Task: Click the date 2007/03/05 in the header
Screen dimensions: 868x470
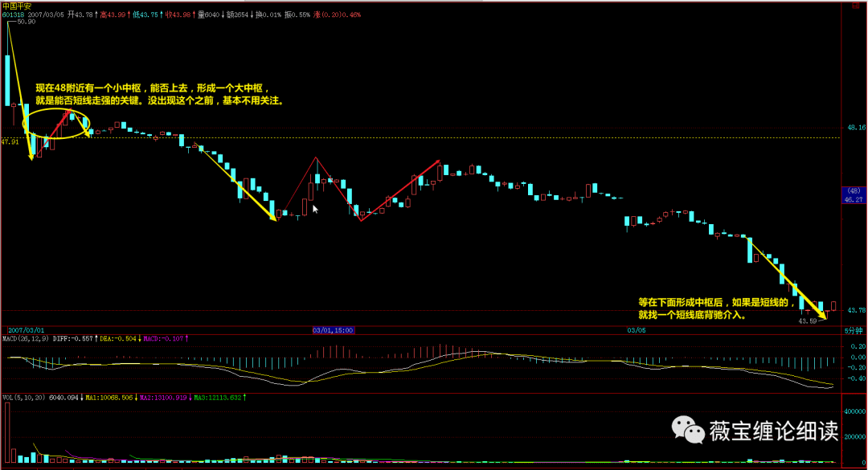Action: (x=46, y=14)
